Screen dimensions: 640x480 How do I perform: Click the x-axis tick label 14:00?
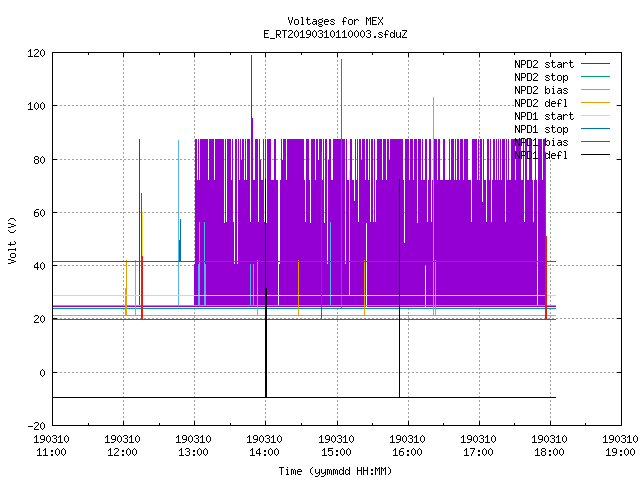click(264, 452)
